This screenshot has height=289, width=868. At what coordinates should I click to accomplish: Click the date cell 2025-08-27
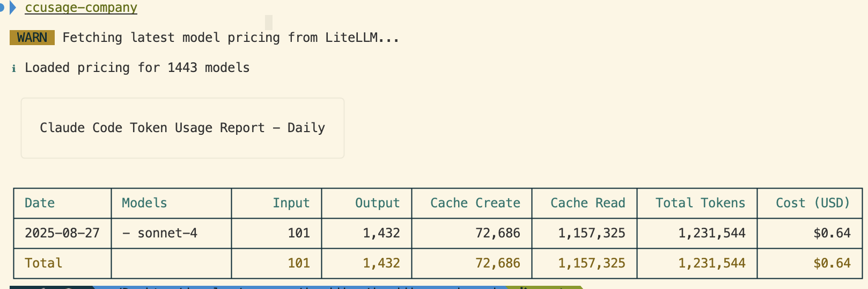coord(62,233)
